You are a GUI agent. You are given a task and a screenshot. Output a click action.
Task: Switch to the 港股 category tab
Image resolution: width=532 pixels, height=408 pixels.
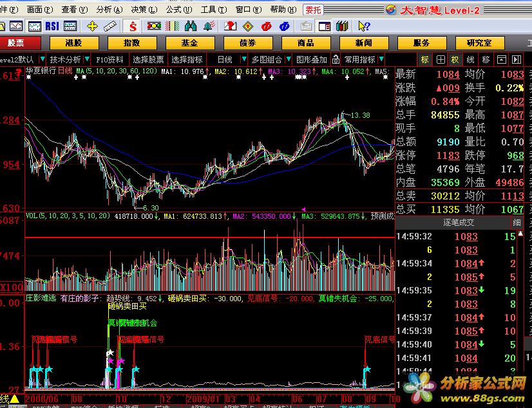click(x=74, y=43)
